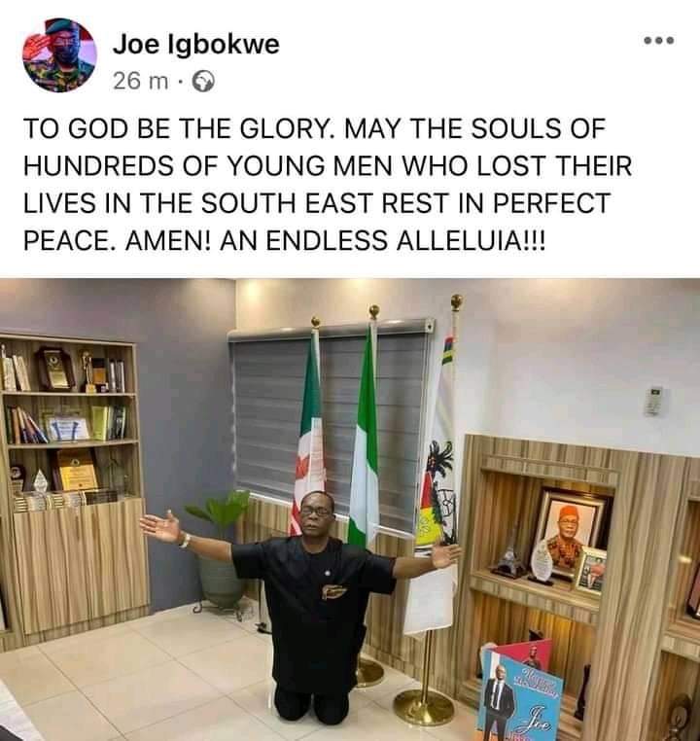Click the globe public-audience icon
The width and height of the screenshot is (700, 741).
point(203,82)
